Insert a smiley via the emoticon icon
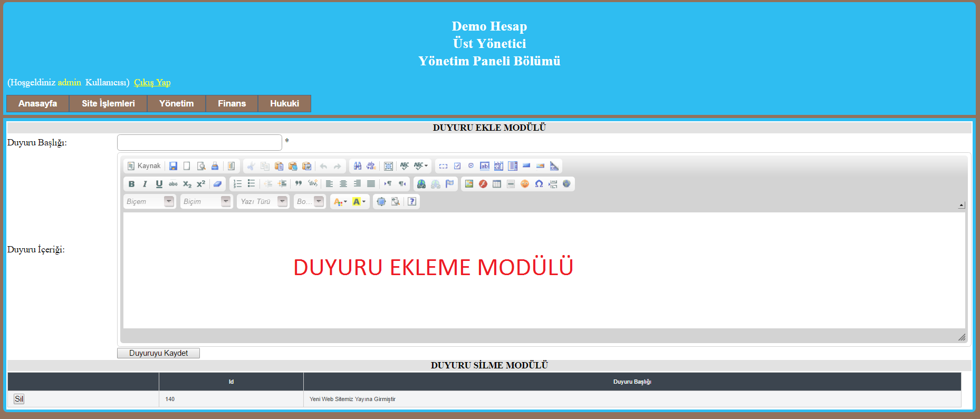 tap(524, 184)
